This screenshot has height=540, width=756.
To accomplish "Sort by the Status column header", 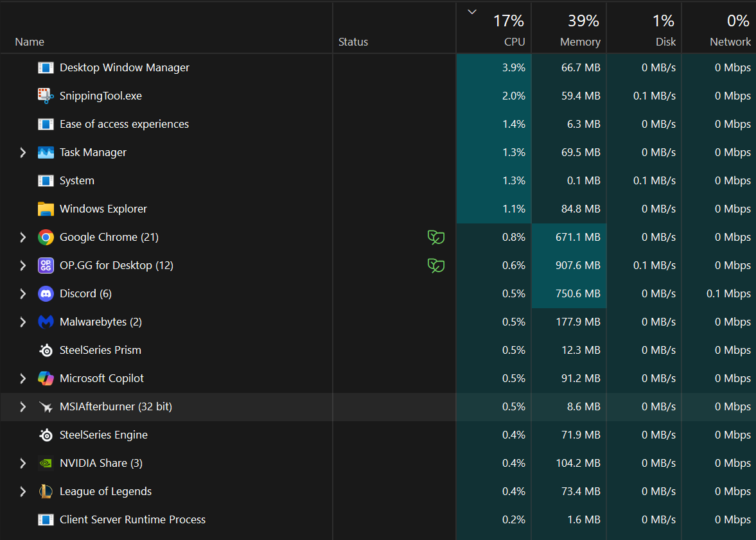I will coord(394,28).
